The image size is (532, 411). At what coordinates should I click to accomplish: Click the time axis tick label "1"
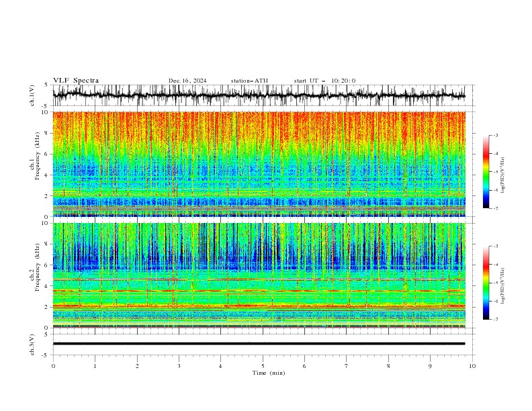click(x=95, y=366)
